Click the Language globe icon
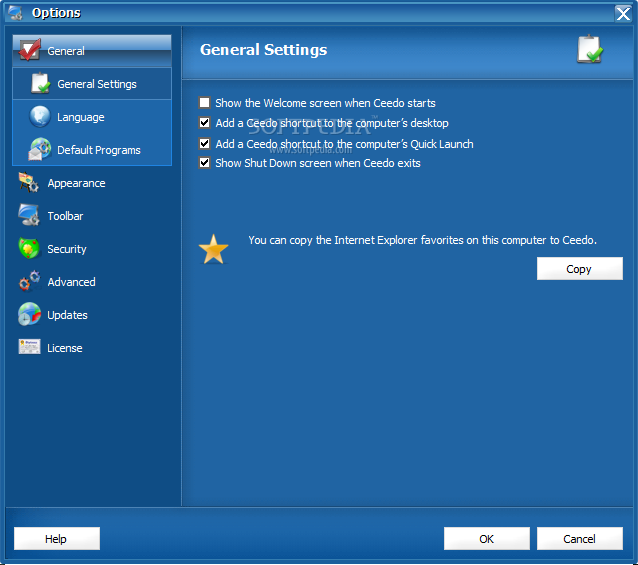This screenshot has width=638, height=565. (40, 117)
